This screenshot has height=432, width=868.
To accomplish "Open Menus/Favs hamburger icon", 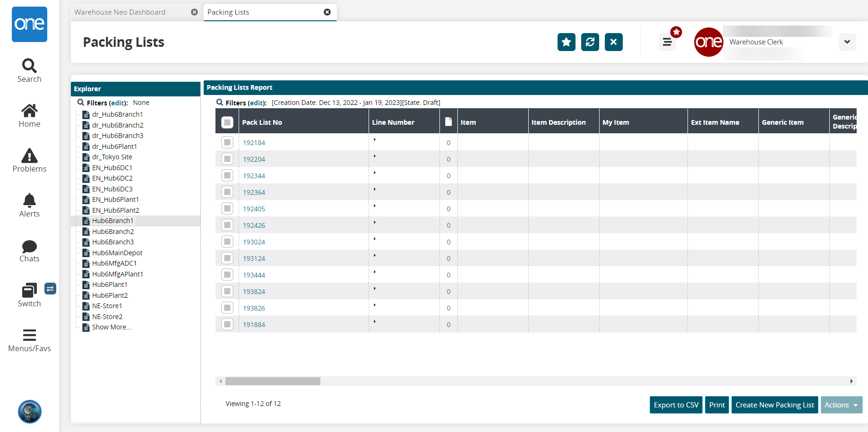I will coord(29,336).
